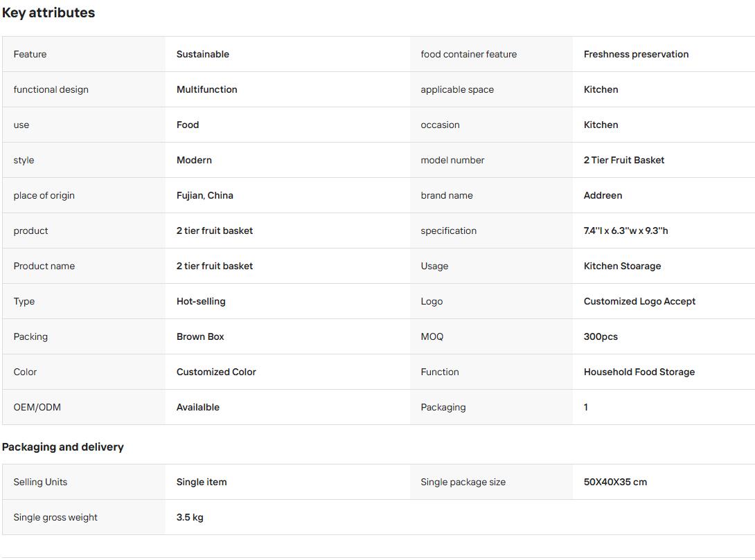The image size is (755, 560).
Task: Select the Customized Logo Accept value
Action: [639, 301]
